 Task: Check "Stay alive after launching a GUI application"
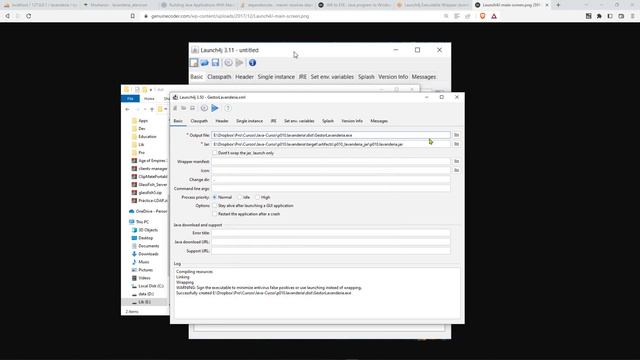click(x=214, y=206)
